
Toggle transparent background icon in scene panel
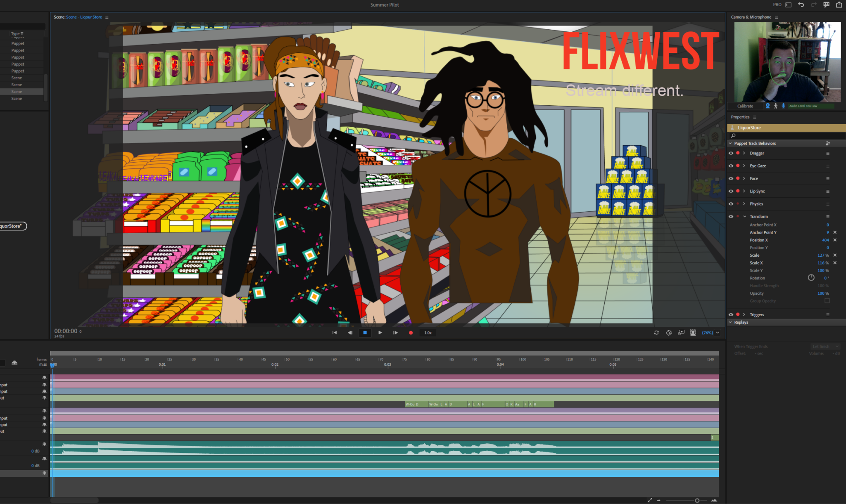coord(693,333)
